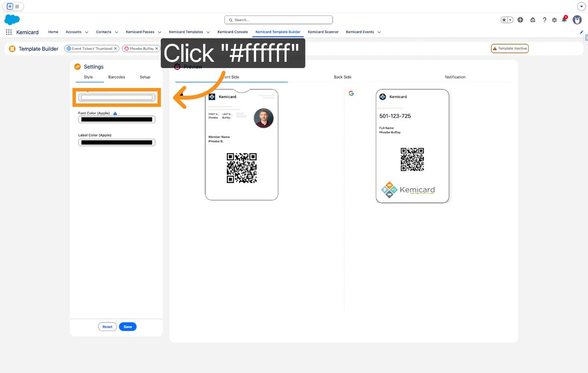
Task: Click the Label Color (Apple) swatch
Action: pyautogui.click(x=117, y=142)
